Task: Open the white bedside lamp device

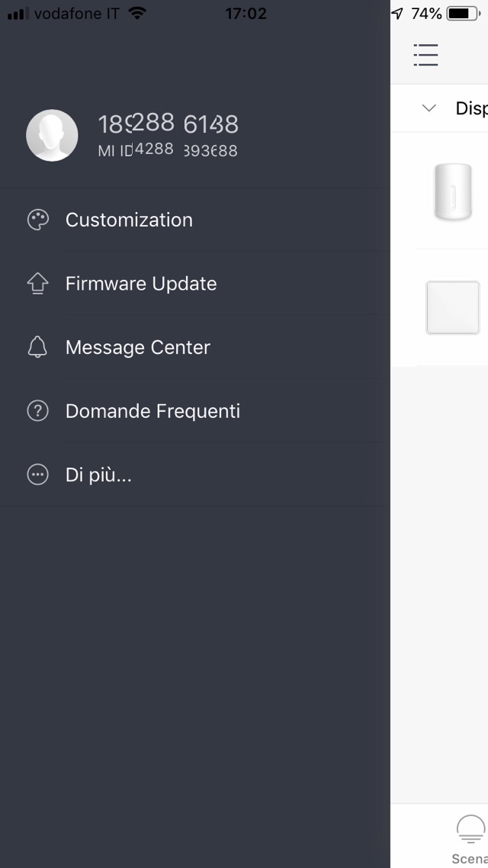Action: pyautogui.click(x=453, y=191)
